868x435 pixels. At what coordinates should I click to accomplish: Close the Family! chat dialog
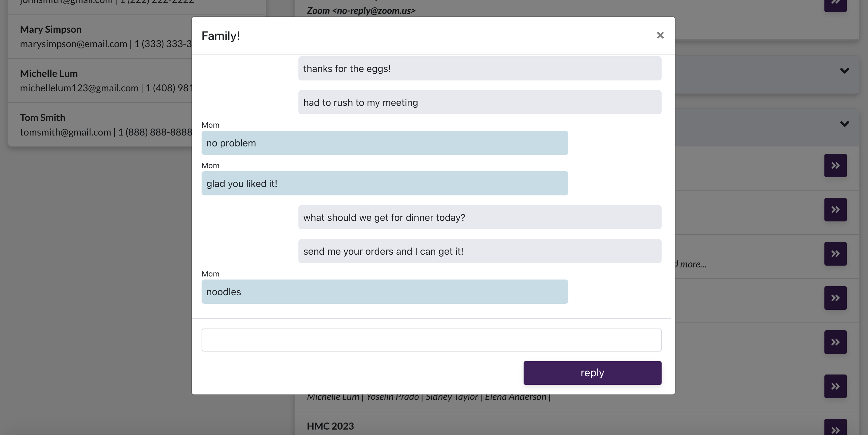tap(660, 35)
